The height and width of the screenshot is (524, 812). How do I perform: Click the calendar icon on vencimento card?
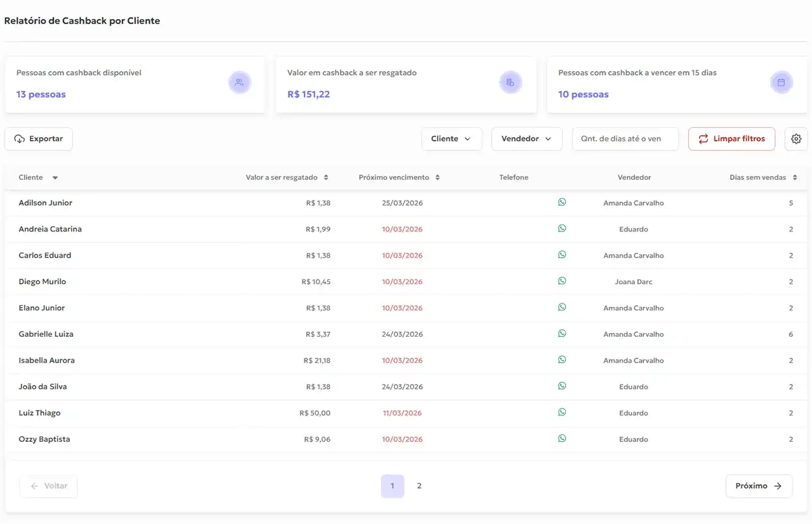tap(781, 82)
